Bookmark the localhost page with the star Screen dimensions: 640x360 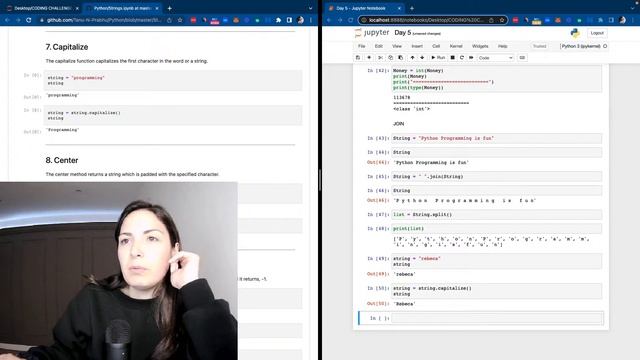(x=502, y=20)
